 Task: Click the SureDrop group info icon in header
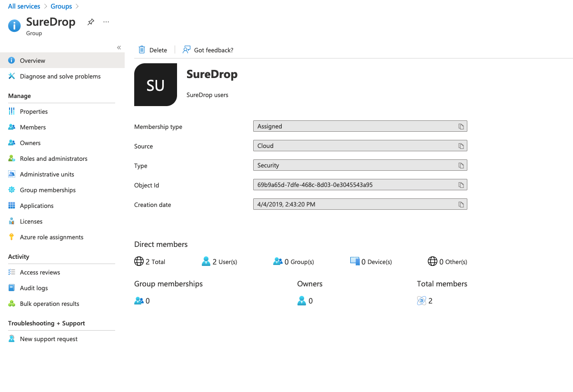[x=15, y=26]
